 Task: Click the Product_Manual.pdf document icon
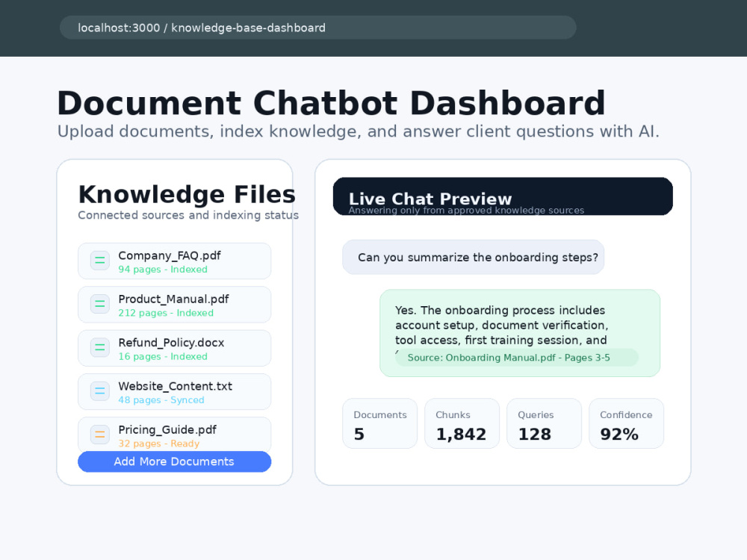pyautogui.click(x=100, y=305)
